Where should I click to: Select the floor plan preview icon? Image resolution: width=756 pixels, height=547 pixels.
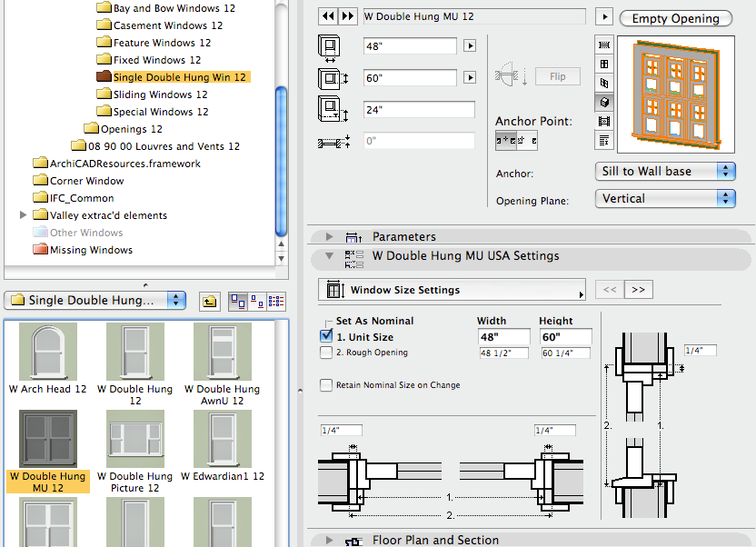pos(603,45)
